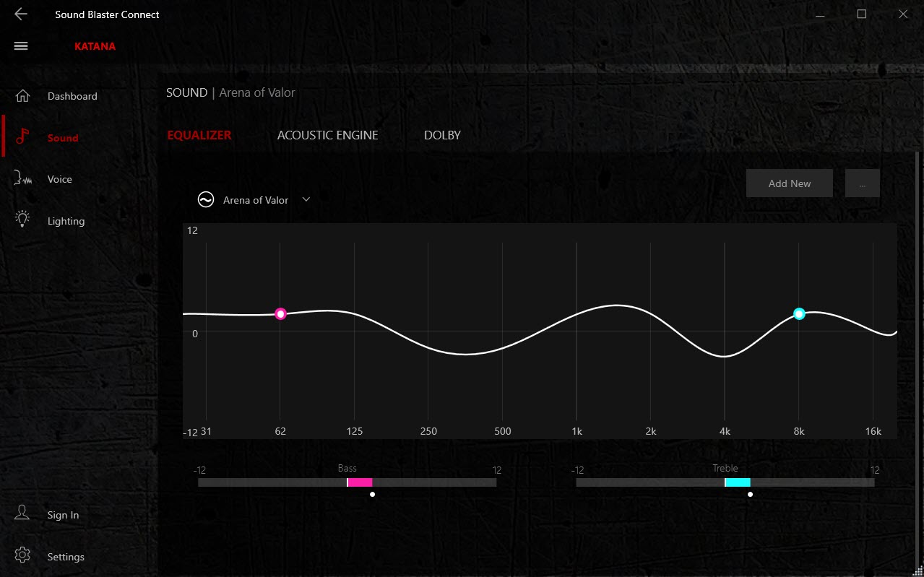Viewport: 924px width, 577px height.
Task: Click the Treble slider bar
Action: point(725,482)
